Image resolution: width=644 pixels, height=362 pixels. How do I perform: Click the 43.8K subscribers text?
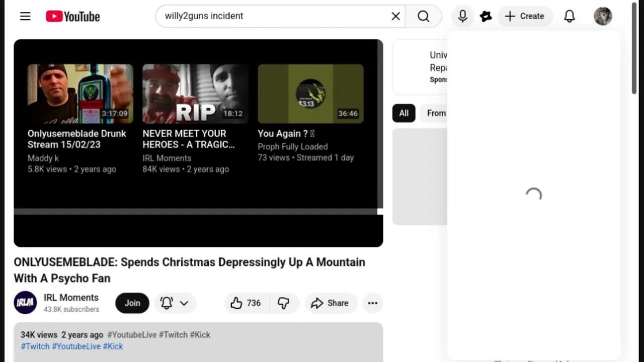pos(71,309)
